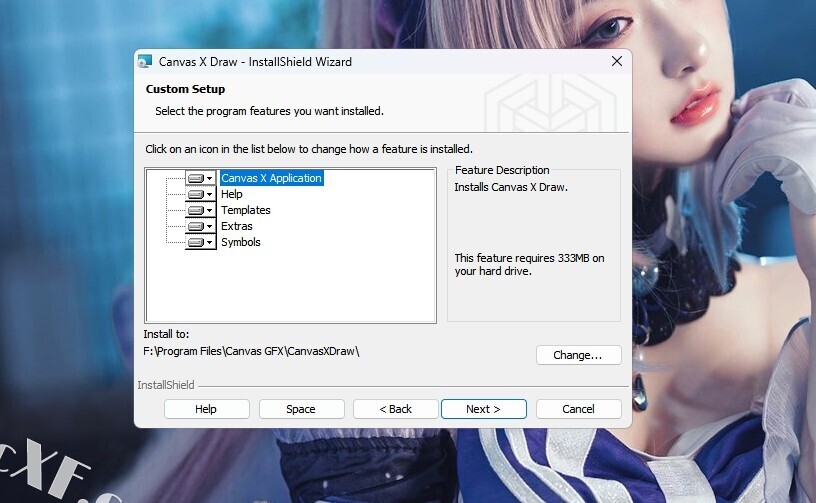Select the Symbols feature in the list
This screenshot has height=503, width=816.
click(240, 242)
